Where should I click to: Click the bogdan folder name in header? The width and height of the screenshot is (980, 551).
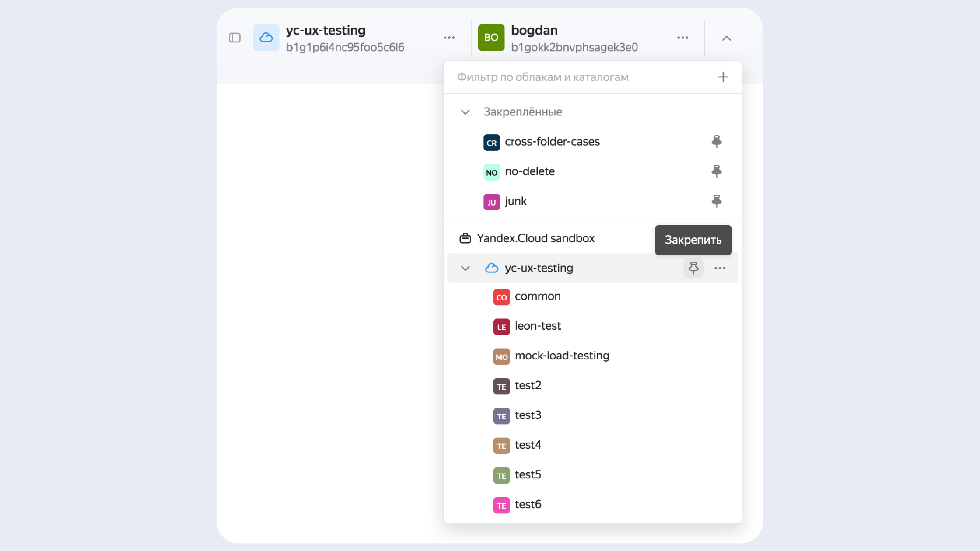coord(534,30)
